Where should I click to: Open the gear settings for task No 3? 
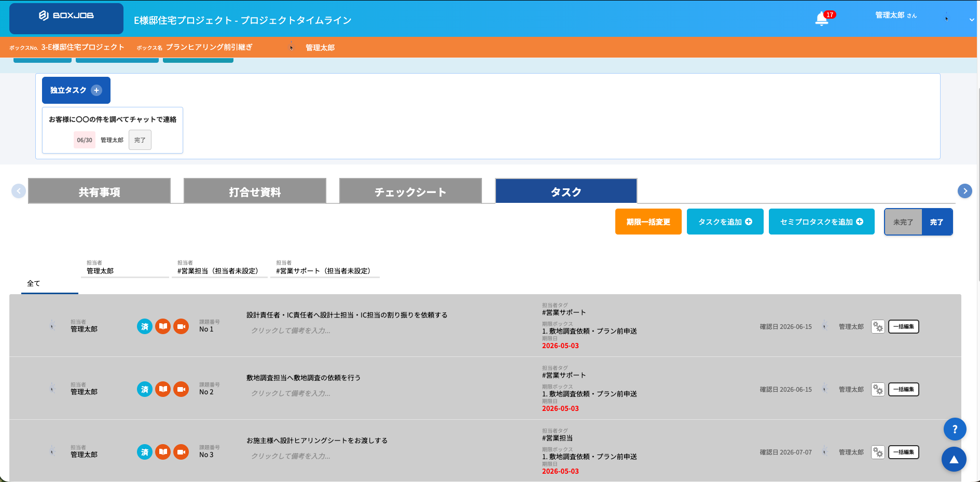(x=878, y=452)
